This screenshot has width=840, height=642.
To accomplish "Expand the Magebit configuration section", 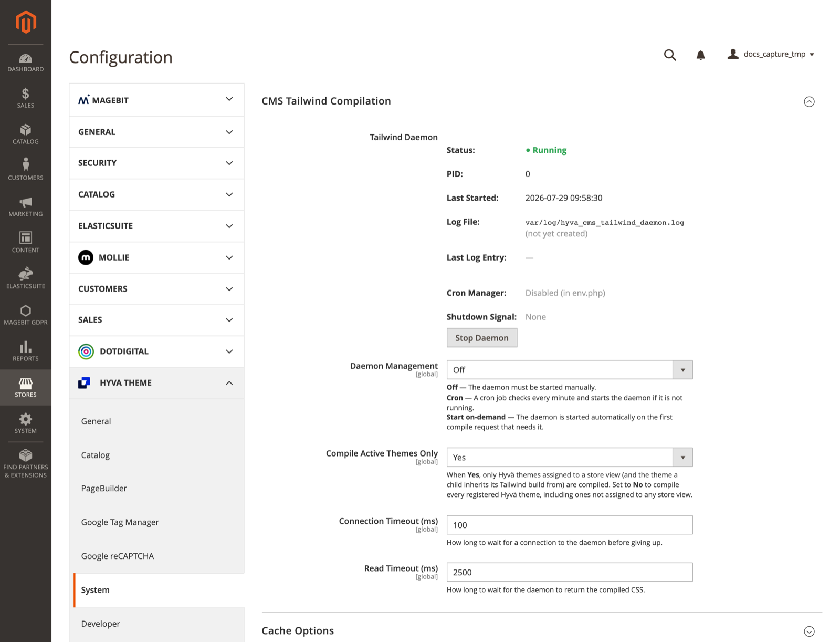I will click(156, 100).
